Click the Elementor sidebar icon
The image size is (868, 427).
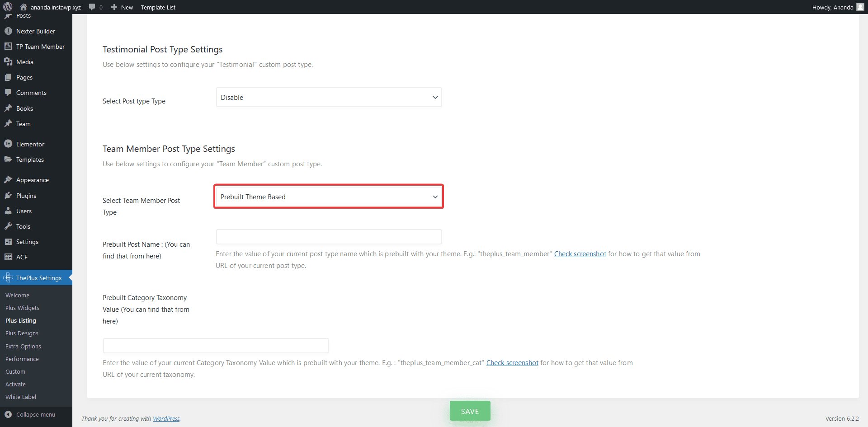tap(8, 144)
